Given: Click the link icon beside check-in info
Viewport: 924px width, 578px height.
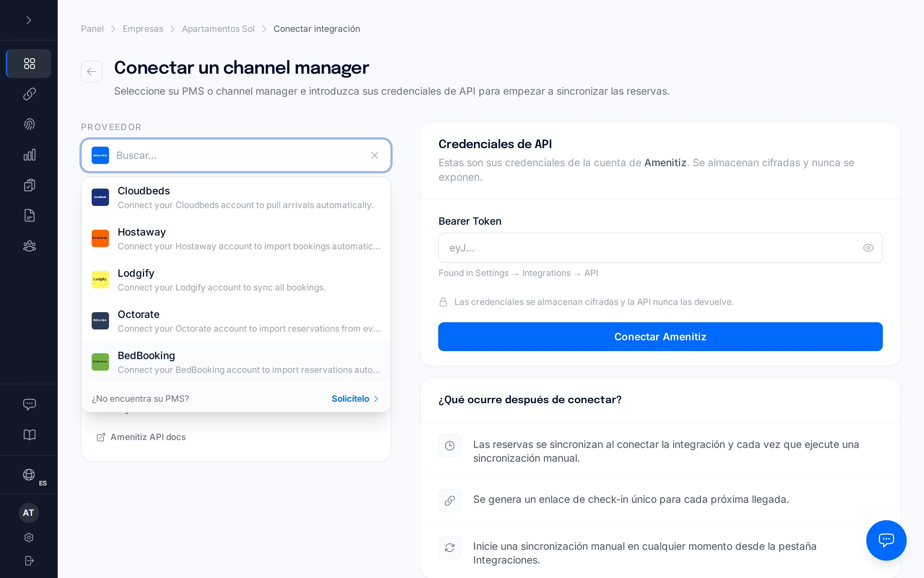Looking at the screenshot, I should 450,500.
